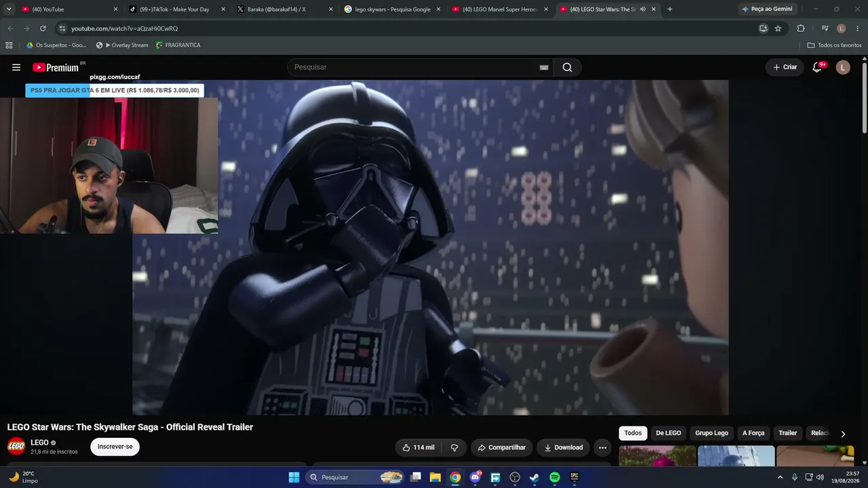Image resolution: width=868 pixels, height=488 pixels.
Task: Open the Chrome profile avatar
Action: [841, 28]
